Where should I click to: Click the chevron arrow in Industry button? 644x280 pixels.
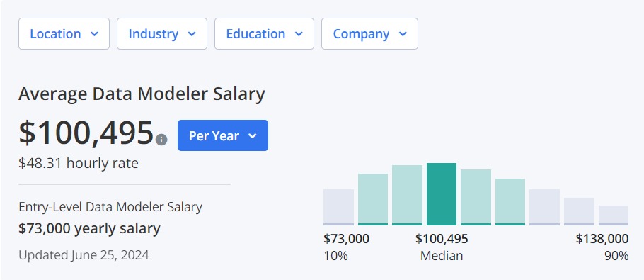(x=192, y=34)
